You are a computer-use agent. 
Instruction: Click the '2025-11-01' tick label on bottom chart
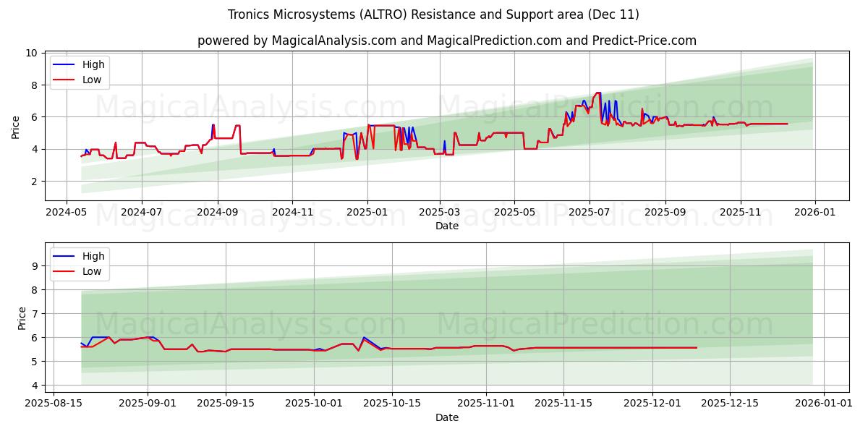pos(486,405)
